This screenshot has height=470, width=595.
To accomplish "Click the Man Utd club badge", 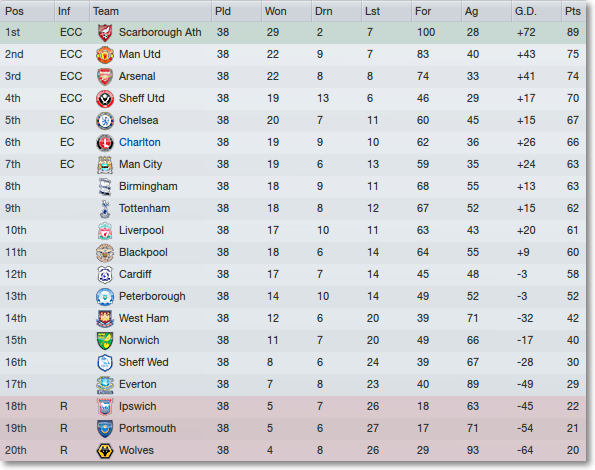I will [x=105, y=55].
